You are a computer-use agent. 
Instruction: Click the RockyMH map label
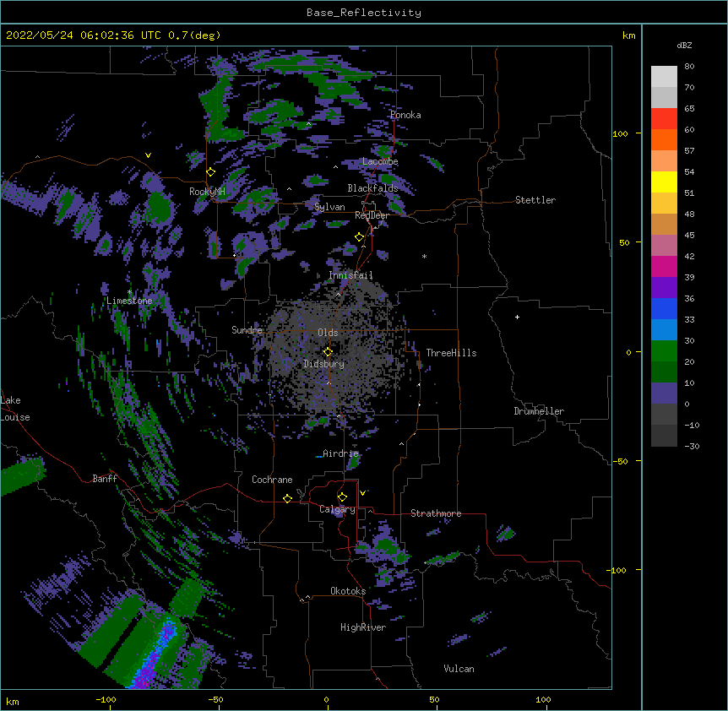pyautogui.click(x=207, y=192)
